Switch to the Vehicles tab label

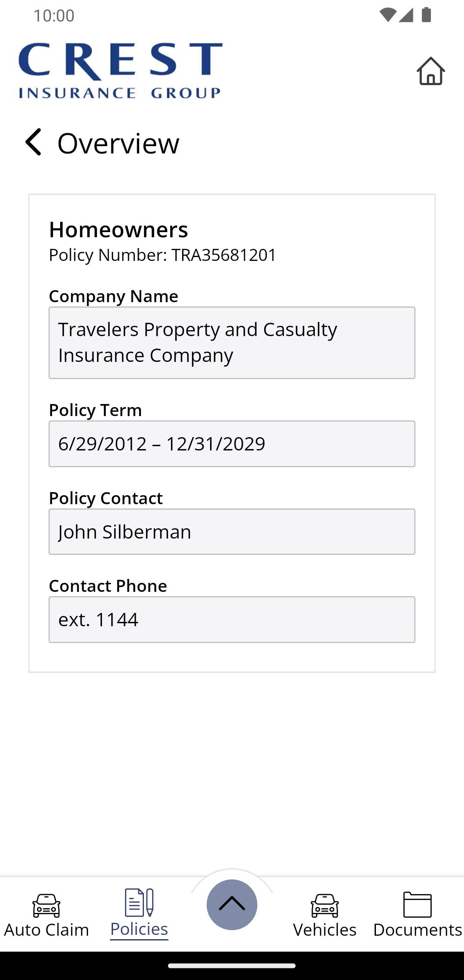325,930
